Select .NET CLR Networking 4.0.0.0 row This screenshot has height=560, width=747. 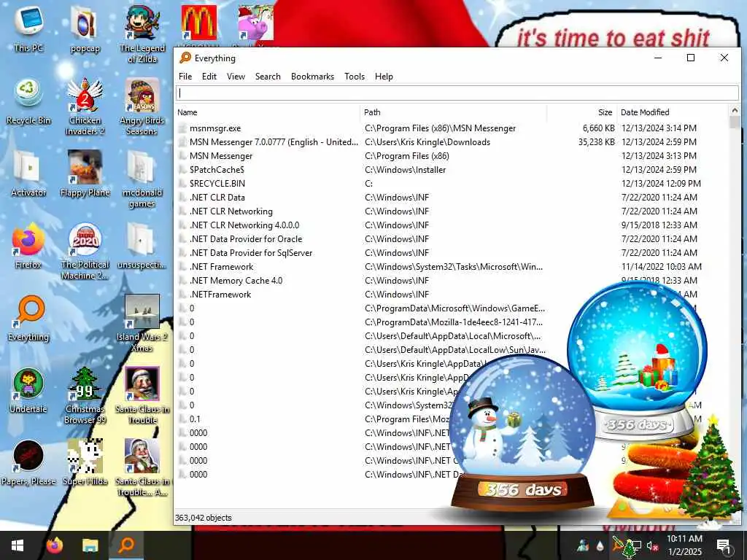(452, 225)
